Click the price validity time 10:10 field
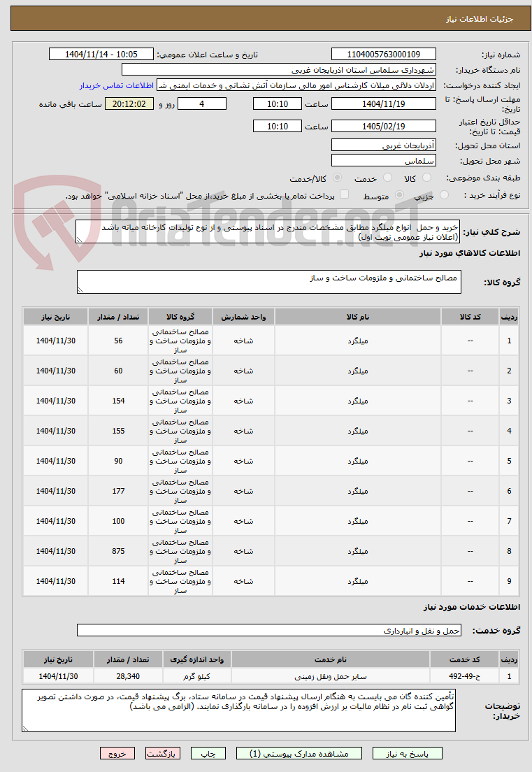The image size is (532, 772). 277,127
